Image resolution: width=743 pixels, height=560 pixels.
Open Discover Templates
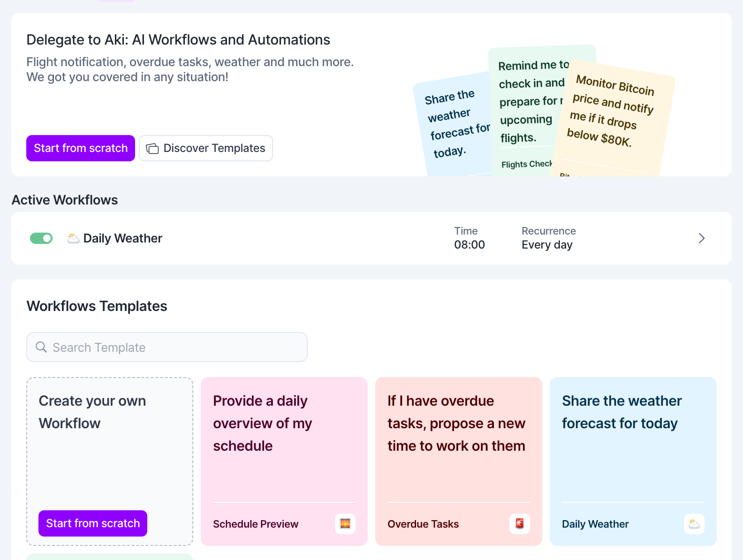click(x=206, y=148)
